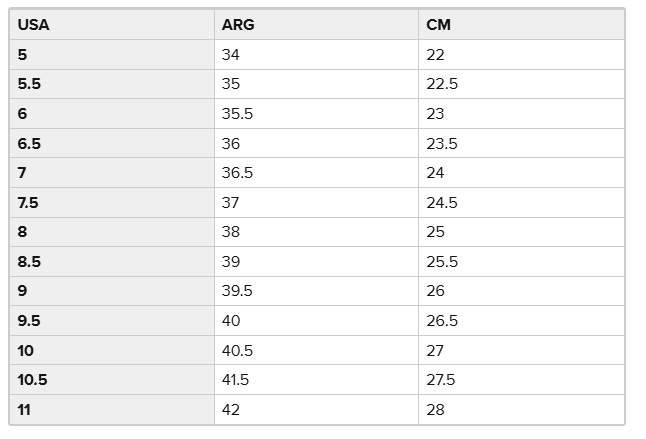646x439 pixels.
Task: Click ARG value 41.5 cell
Action: pyautogui.click(x=237, y=379)
